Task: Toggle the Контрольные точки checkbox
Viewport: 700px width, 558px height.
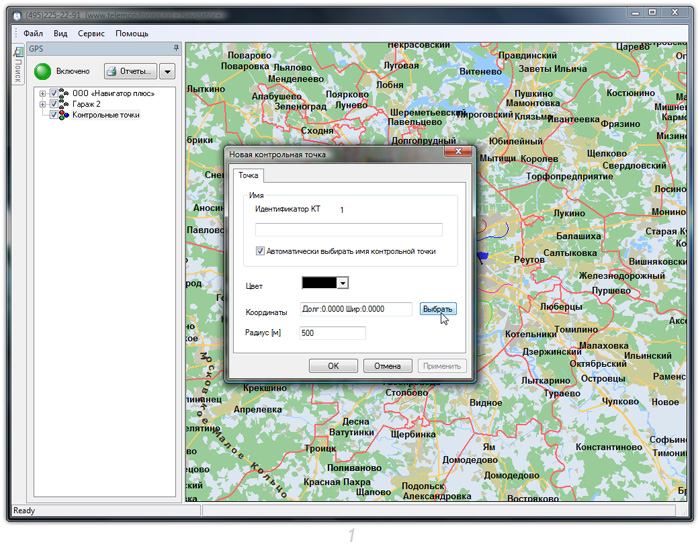Action: (x=54, y=115)
